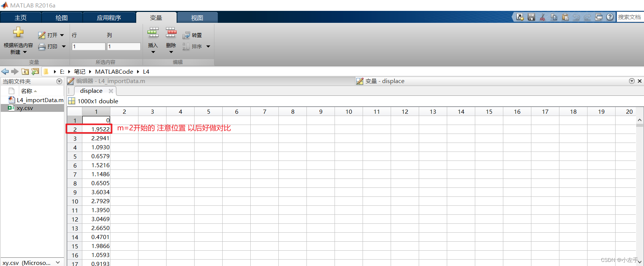Click the yellow plus New from Selection icon
This screenshot has height=266, width=644.
[x=18, y=33]
